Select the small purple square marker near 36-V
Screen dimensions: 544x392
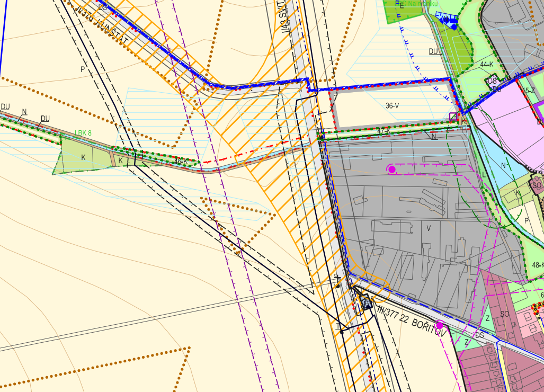coord(453,117)
